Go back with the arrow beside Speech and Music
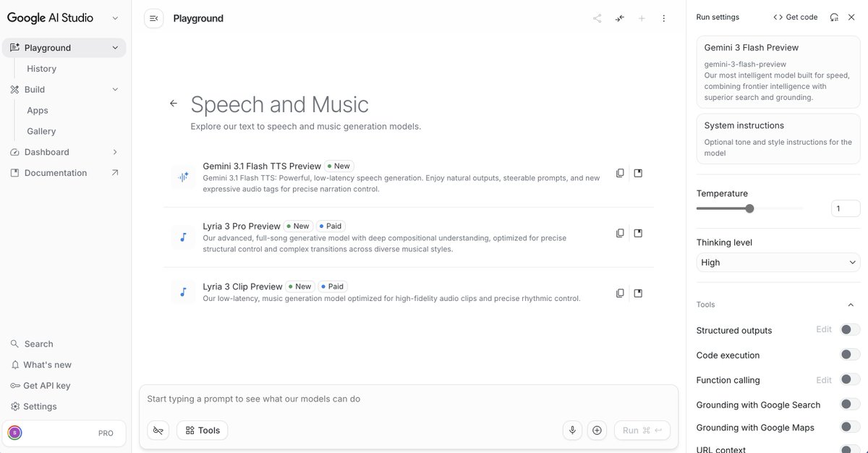Screen dimensions: 868x453 click(174, 103)
